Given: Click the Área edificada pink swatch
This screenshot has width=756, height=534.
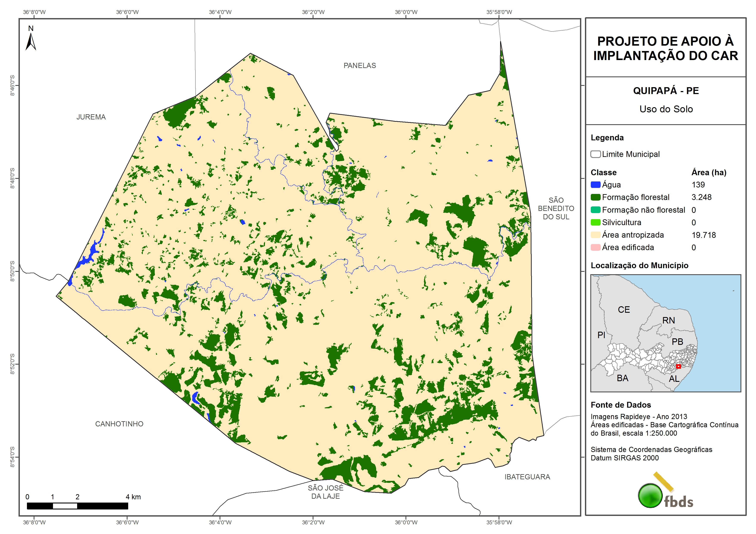Looking at the screenshot, I should 595,248.
